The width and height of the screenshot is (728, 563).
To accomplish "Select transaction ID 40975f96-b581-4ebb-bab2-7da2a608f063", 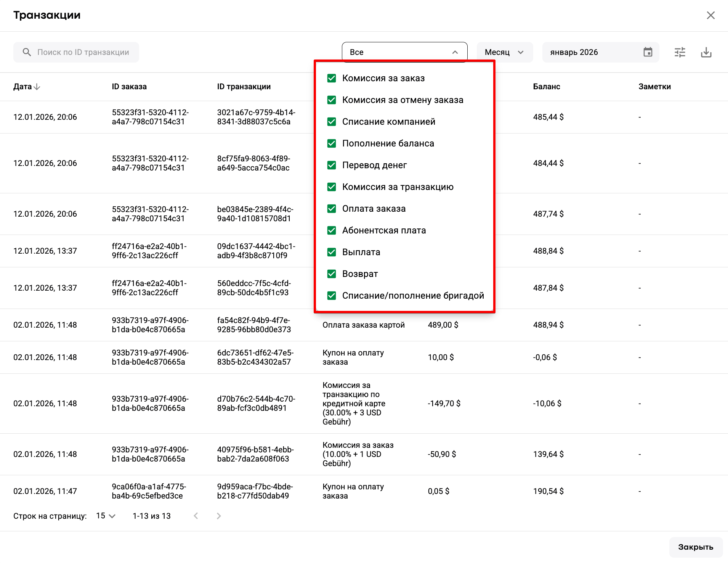I will 255,454.
